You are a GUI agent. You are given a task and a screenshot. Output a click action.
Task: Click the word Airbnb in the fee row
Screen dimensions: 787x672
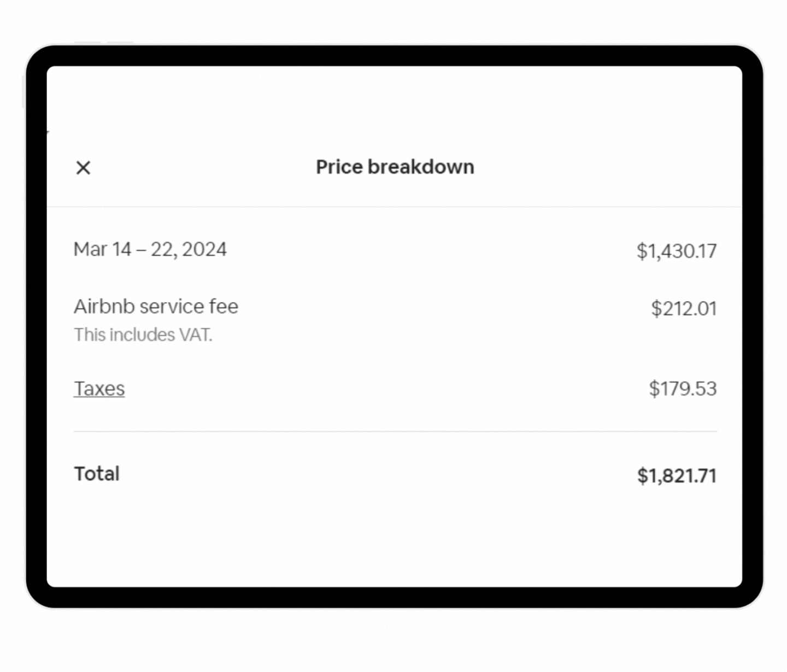[x=104, y=306]
